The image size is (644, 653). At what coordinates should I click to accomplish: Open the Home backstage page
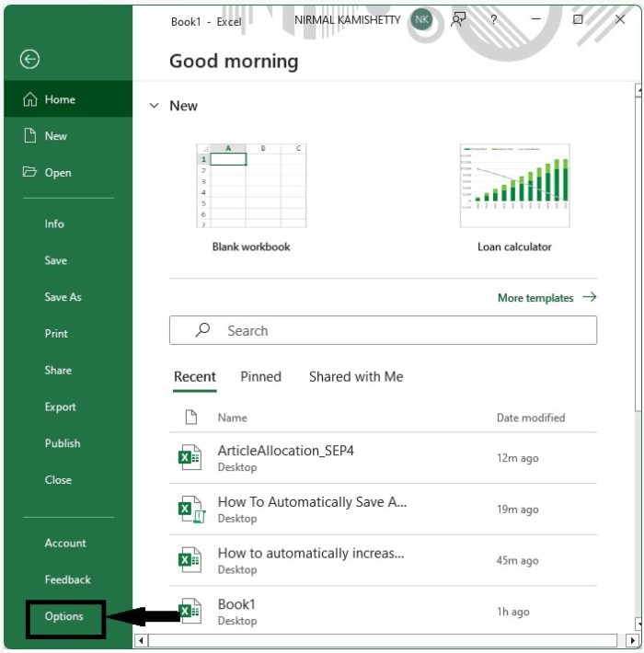pyautogui.click(x=68, y=99)
